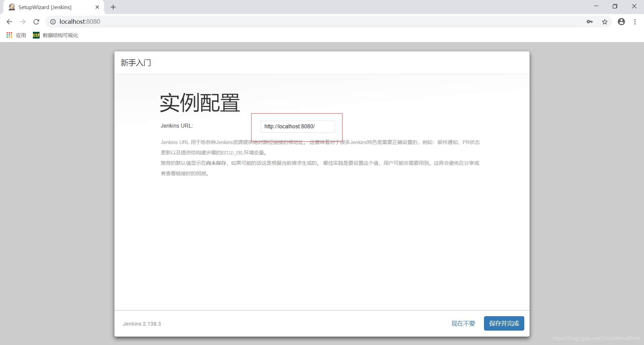Image resolution: width=644 pixels, height=345 pixels.
Task: Open a new browser tab
Action: (x=113, y=7)
